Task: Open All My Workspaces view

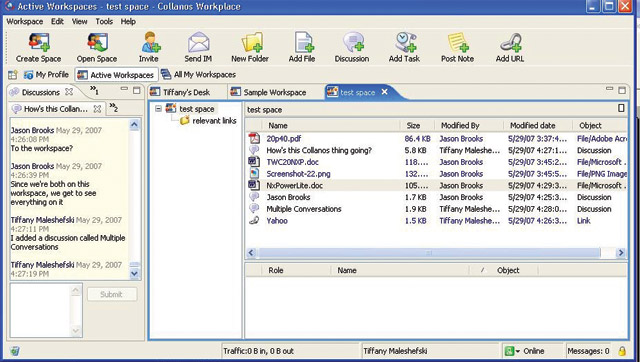Action: 199,75
